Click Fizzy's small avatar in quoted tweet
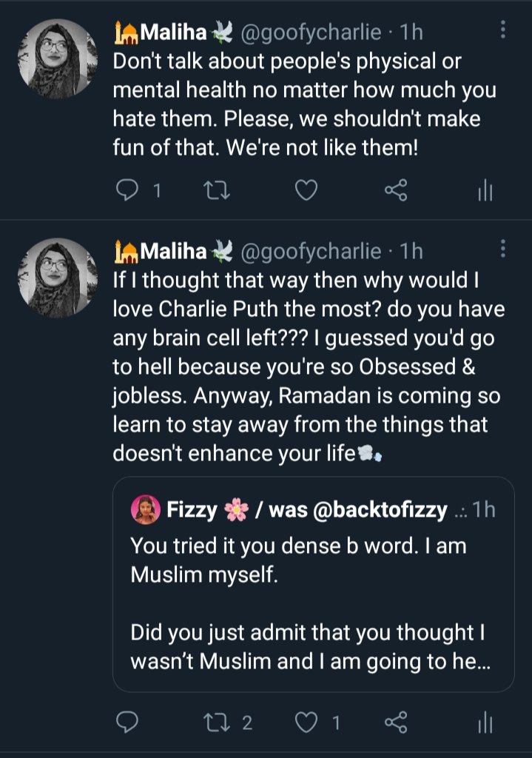The width and height of the screenshot is (532, 758). [x=144, y=510]
